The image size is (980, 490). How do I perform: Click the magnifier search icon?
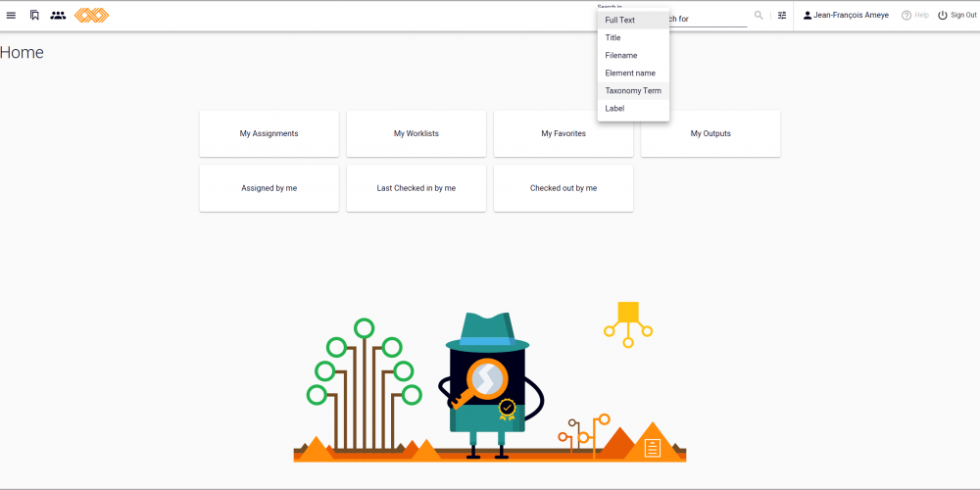click(x=759, y=16)
